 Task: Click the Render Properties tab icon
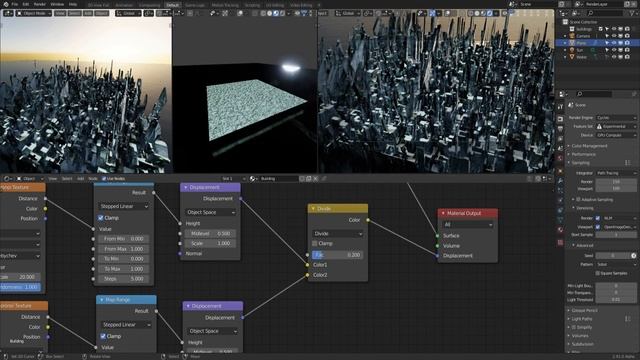[560, 119]
